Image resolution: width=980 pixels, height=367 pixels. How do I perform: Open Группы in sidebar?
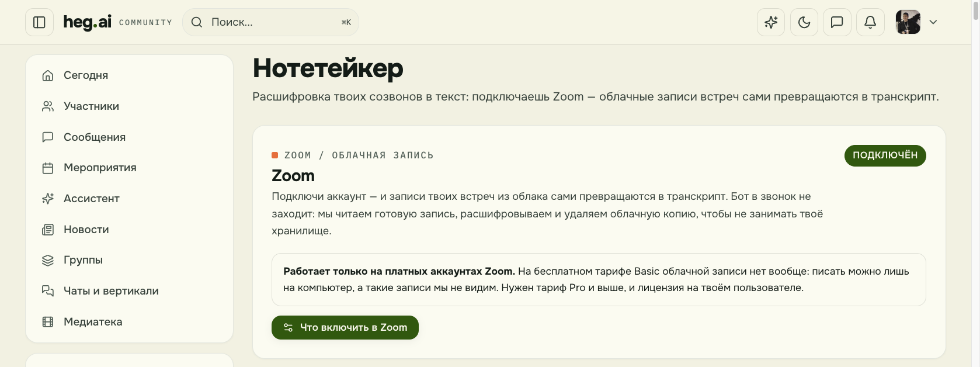click(130, 260)
